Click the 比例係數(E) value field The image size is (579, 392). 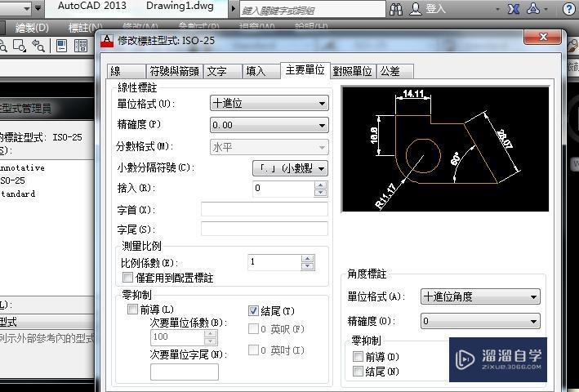(x=274, y=262)
